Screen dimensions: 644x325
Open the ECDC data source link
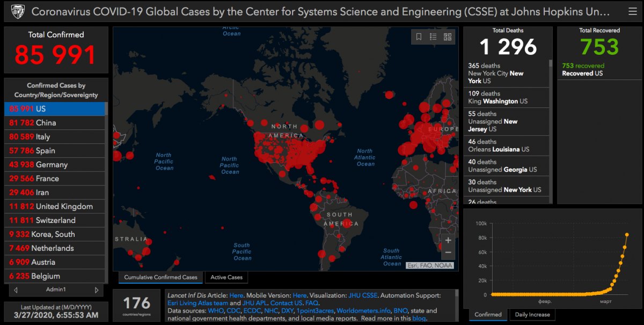[252, 310]
